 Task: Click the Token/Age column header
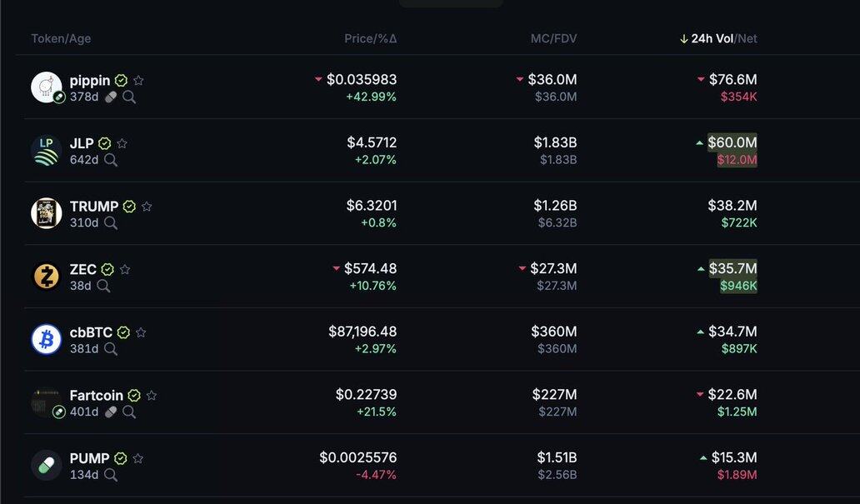pos(61,38)
